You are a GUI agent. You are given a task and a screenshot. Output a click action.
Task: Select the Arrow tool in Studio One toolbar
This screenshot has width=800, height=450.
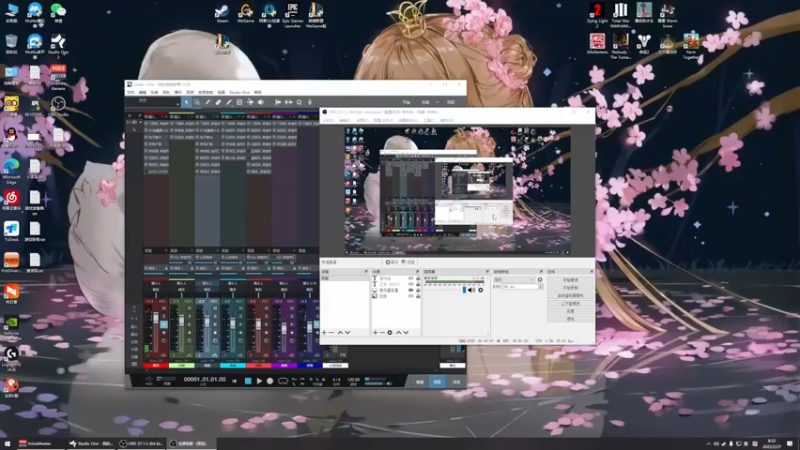pos(186,103)
